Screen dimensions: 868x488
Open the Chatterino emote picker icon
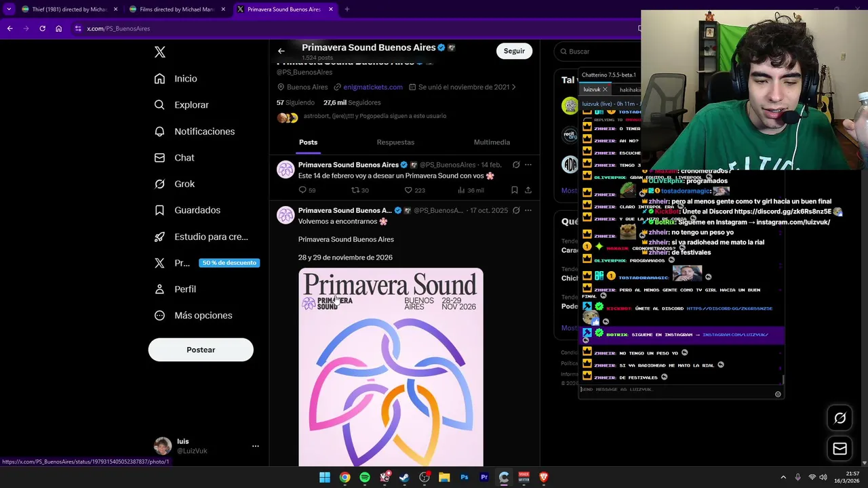tap(778, 394)
